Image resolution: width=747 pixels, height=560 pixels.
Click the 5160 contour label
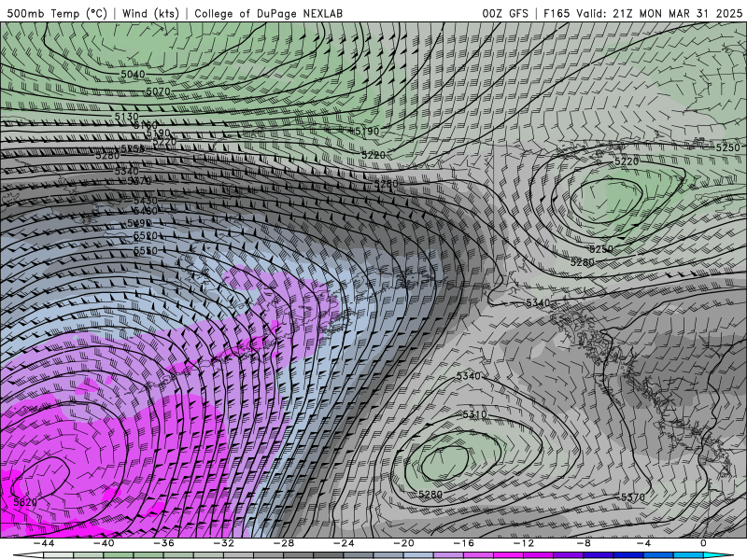click(x=146, y=125)
